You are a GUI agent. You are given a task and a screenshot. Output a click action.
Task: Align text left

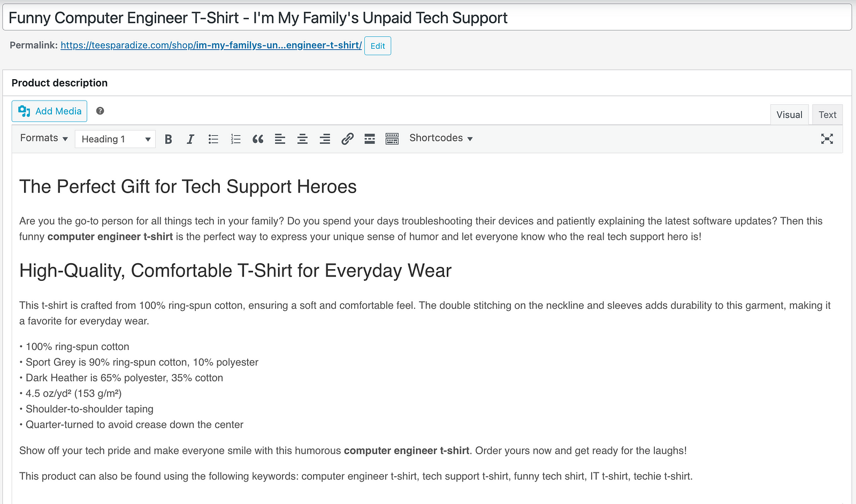[280, 139]
